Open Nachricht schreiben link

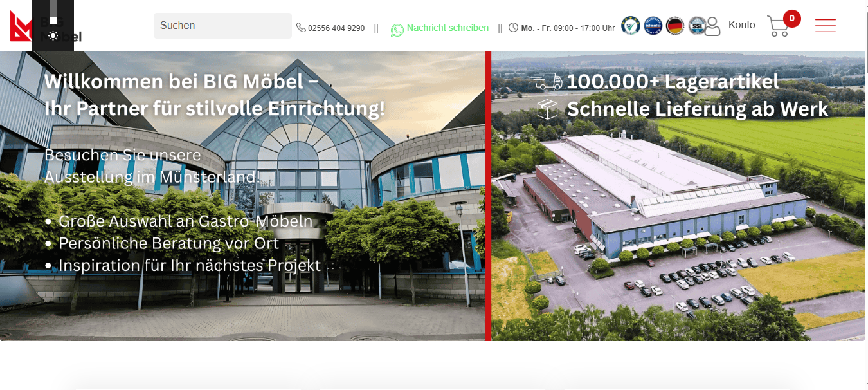coord(448,28)
